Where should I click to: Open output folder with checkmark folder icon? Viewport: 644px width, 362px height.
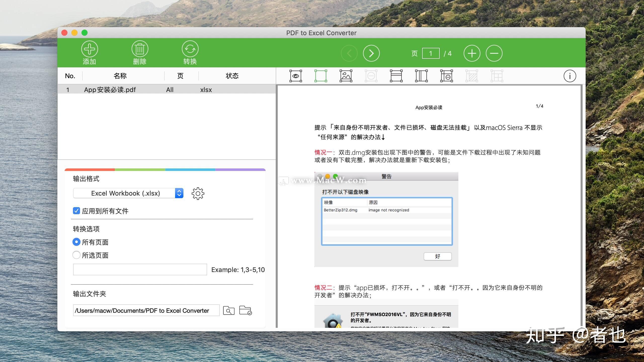[246, 310]
